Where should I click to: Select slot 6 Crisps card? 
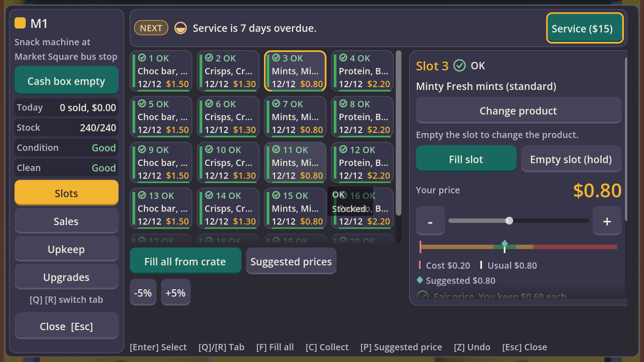tap(228, 117)
